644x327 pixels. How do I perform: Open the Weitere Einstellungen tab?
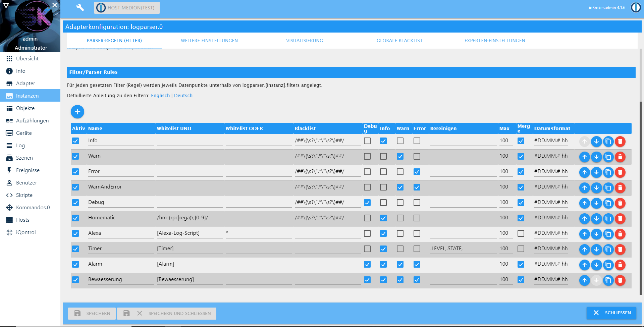coord(209,41)
